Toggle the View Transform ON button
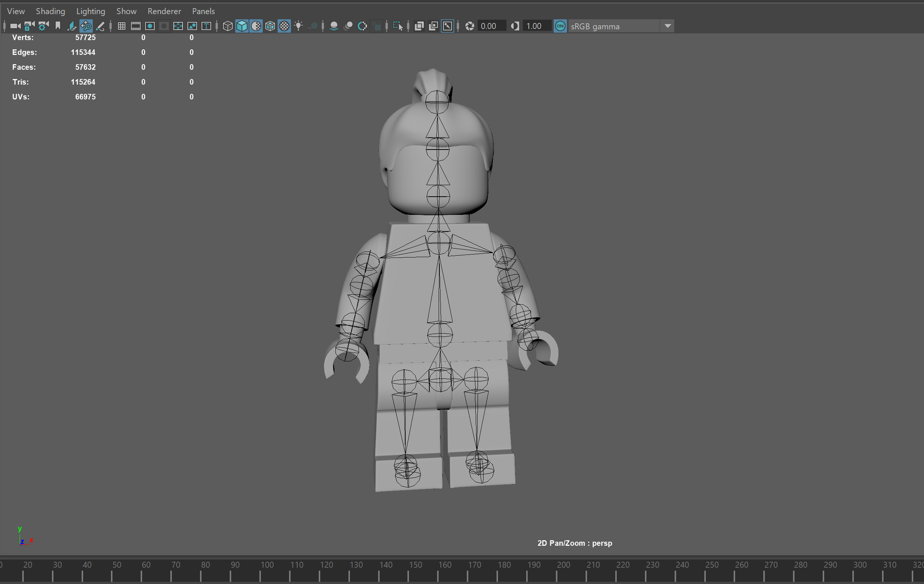 coord(560,26)
